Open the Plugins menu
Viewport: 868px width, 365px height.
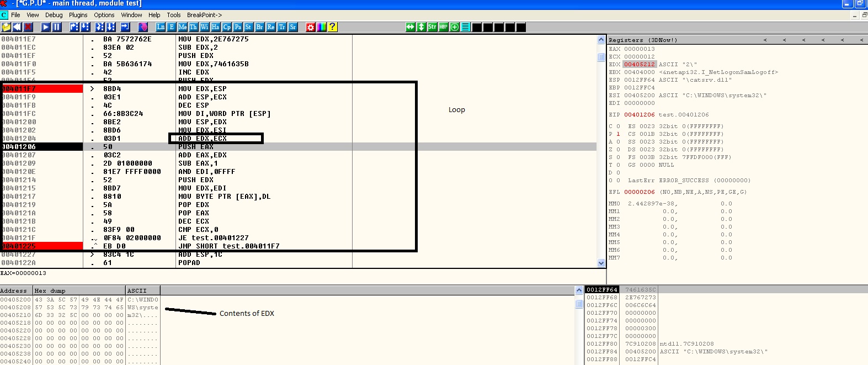pyautogui.click(x=78, y=15)
